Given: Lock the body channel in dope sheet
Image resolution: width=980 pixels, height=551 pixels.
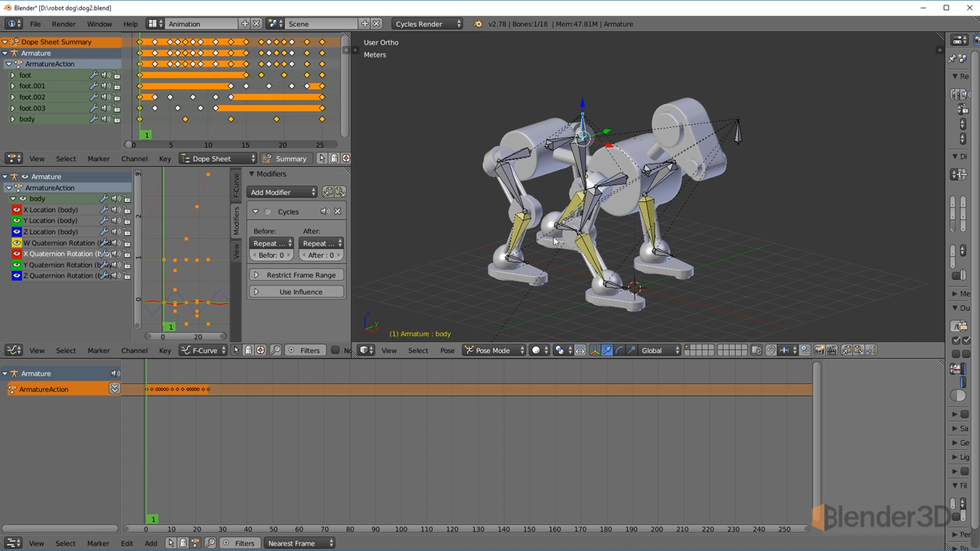Looking at the screenshot, I should [117, 119].
